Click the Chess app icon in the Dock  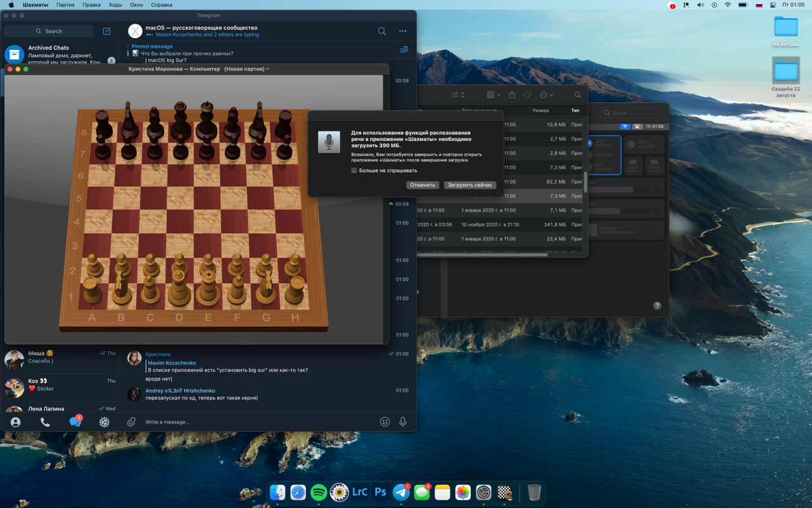pyautogui.click(x=504, y=492)
